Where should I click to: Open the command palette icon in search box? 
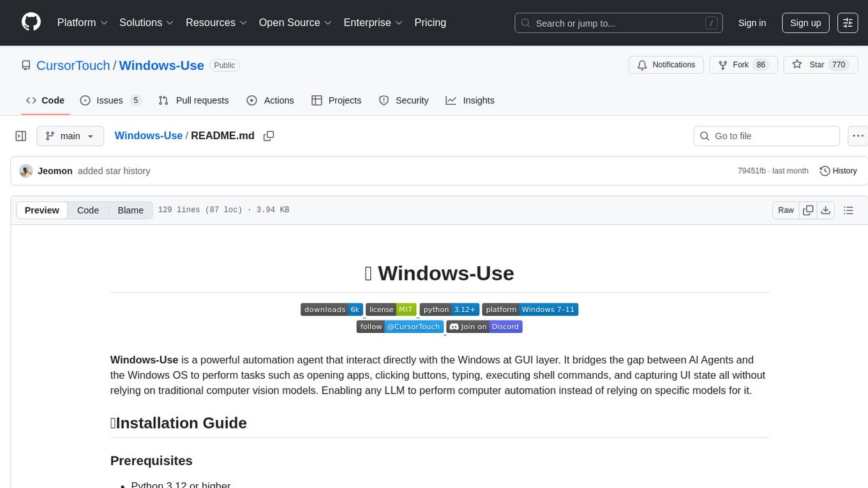click(x=711, y=23)
